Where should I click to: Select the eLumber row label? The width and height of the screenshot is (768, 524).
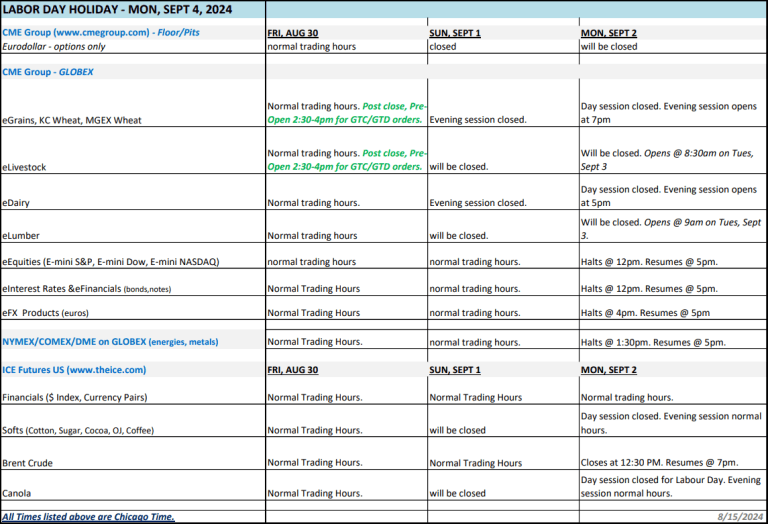point(22,236)
